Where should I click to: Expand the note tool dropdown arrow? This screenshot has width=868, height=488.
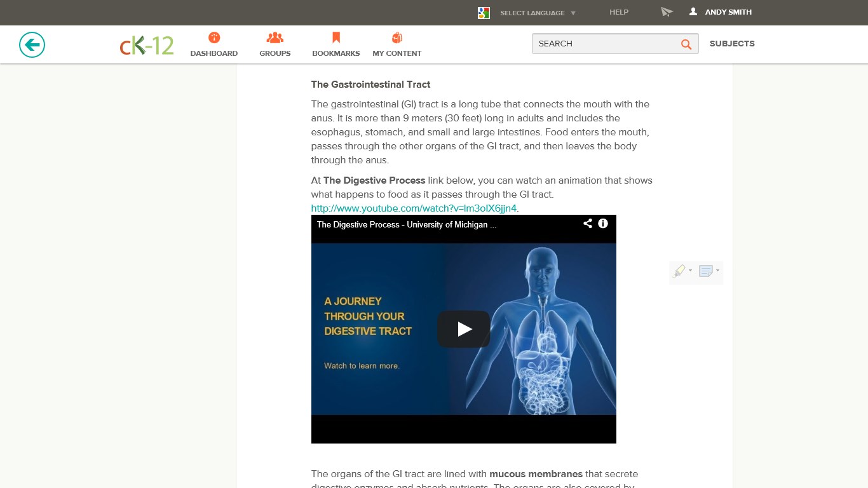click(718, 271)
